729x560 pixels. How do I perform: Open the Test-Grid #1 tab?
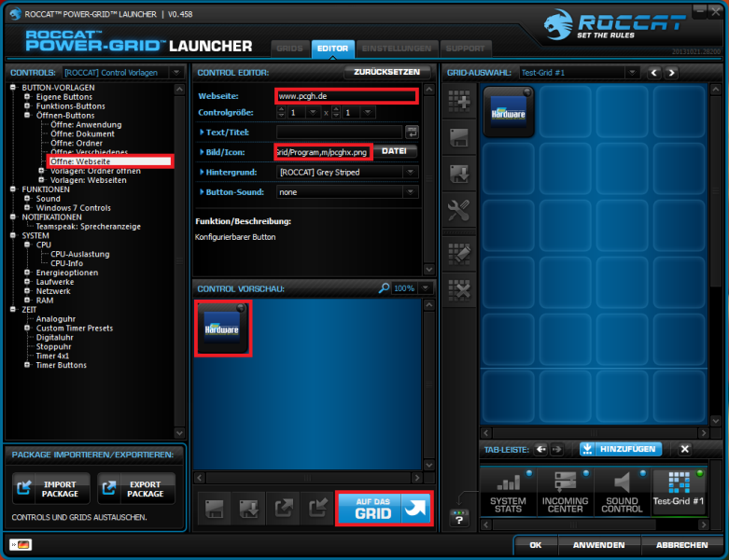[679, 492]
